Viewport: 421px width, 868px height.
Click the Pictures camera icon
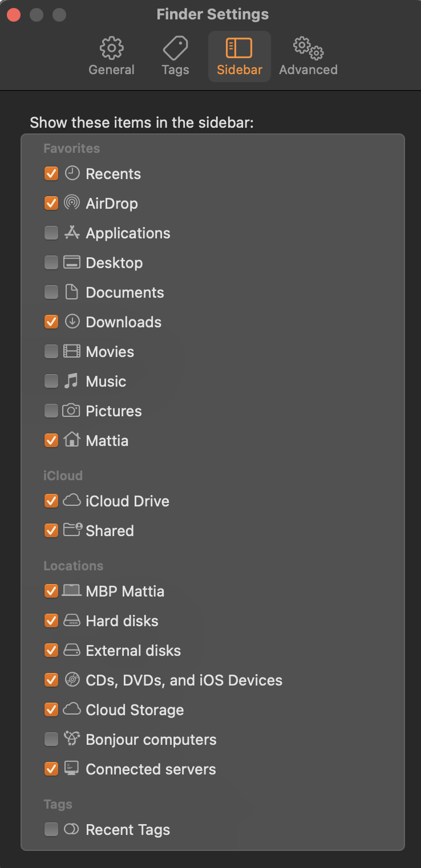[71, 411]
